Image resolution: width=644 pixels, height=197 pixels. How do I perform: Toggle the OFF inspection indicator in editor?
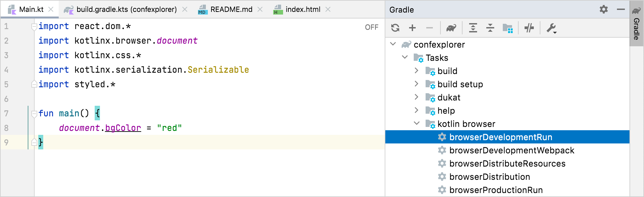(x=371, y=27)
